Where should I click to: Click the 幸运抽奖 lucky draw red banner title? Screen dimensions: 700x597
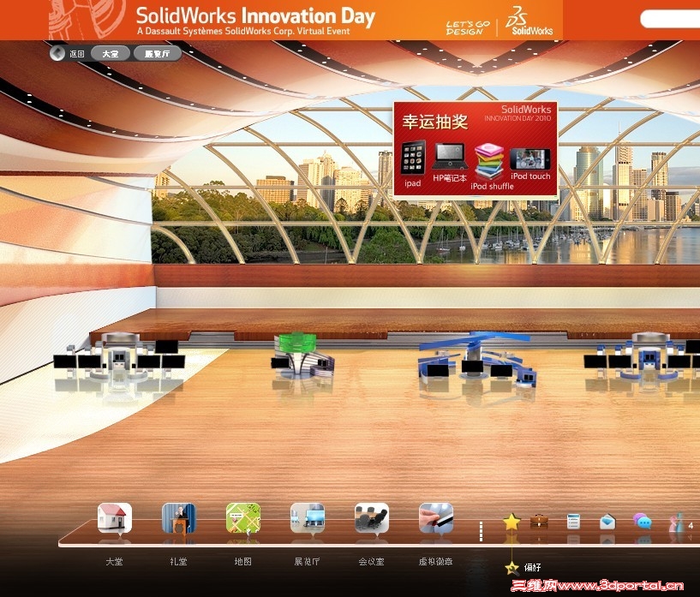[x=434, y=122]
